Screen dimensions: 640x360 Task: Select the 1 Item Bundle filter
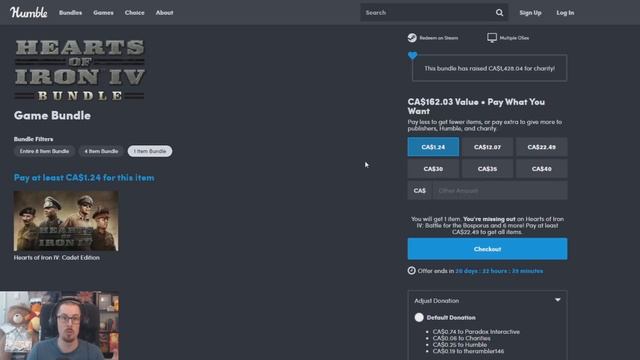point(150,151)
